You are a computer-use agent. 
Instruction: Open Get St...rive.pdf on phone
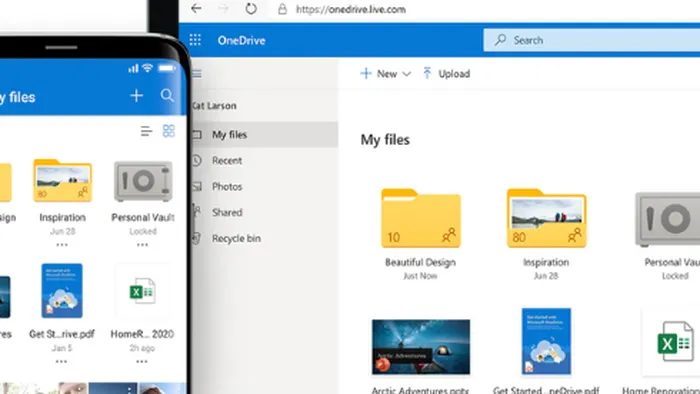(62, 290)
